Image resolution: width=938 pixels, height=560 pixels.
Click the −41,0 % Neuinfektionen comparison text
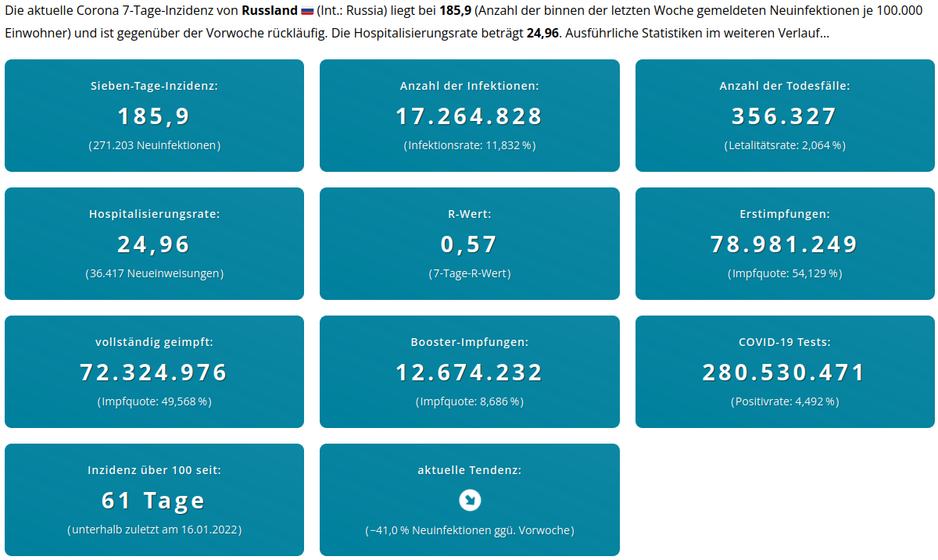click(469, 530)
